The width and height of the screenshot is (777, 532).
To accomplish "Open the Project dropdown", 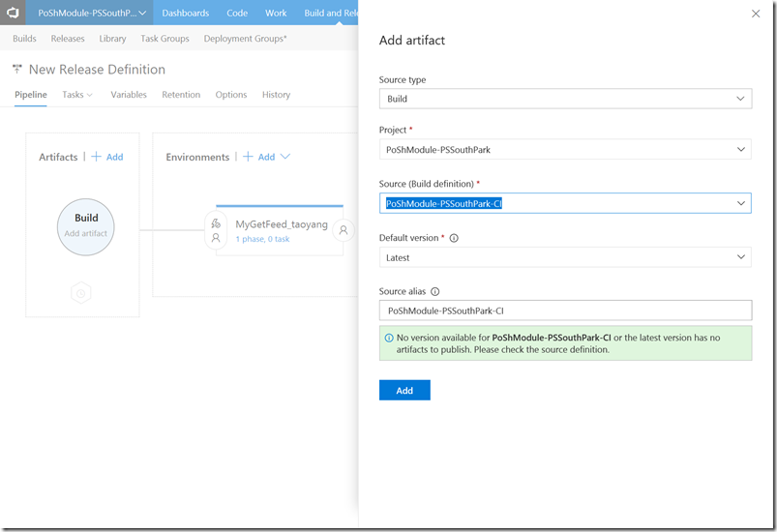I will pyautogui.click(x=565, y=149).
